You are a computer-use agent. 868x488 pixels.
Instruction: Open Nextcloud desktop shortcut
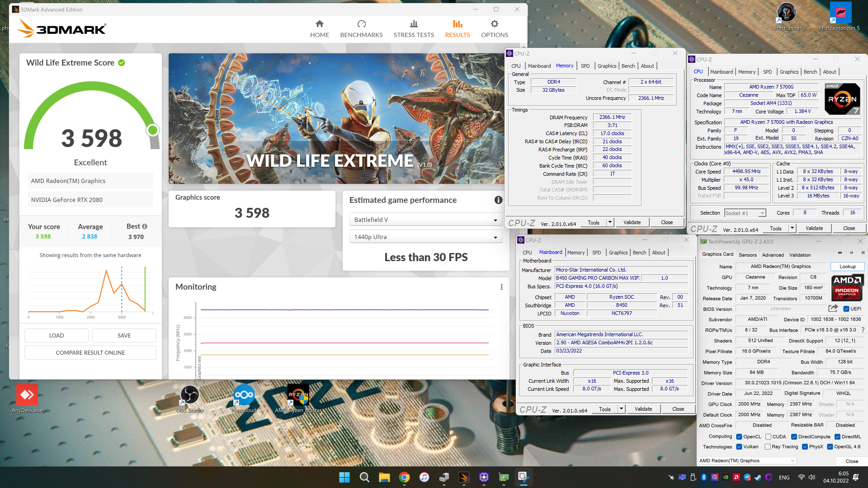click(x=244, y=399)
